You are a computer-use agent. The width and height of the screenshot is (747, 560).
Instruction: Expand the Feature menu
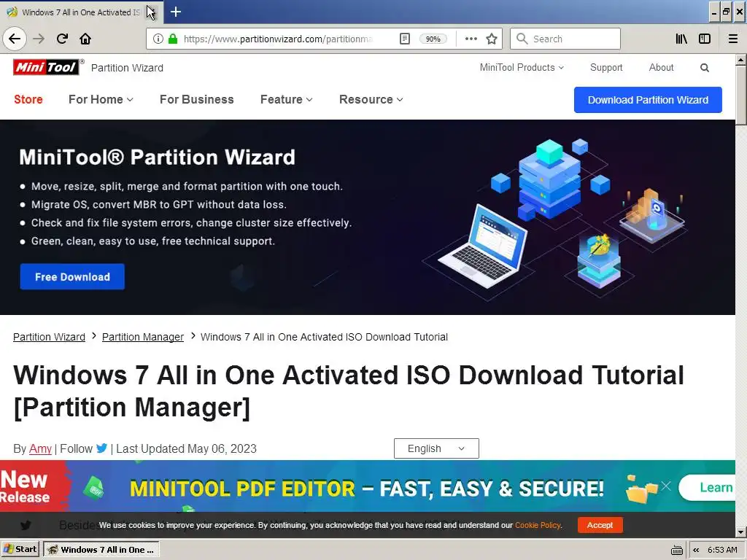tap(286, 99)
